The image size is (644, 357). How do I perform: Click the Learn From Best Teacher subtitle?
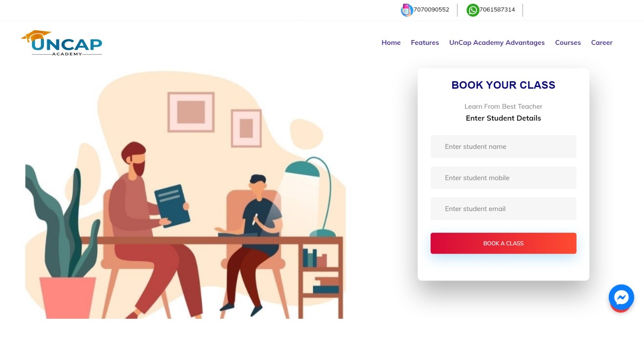(503, 106)
